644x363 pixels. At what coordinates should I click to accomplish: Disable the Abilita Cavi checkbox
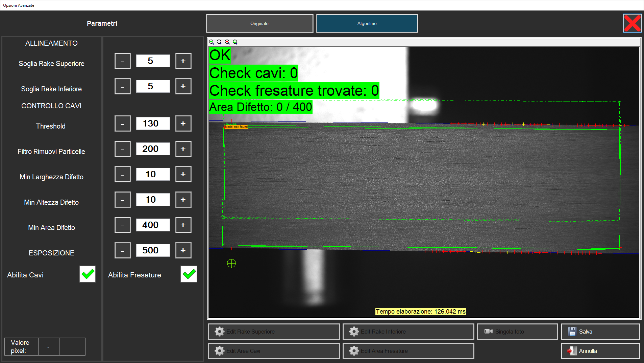(x=88, y=274)
